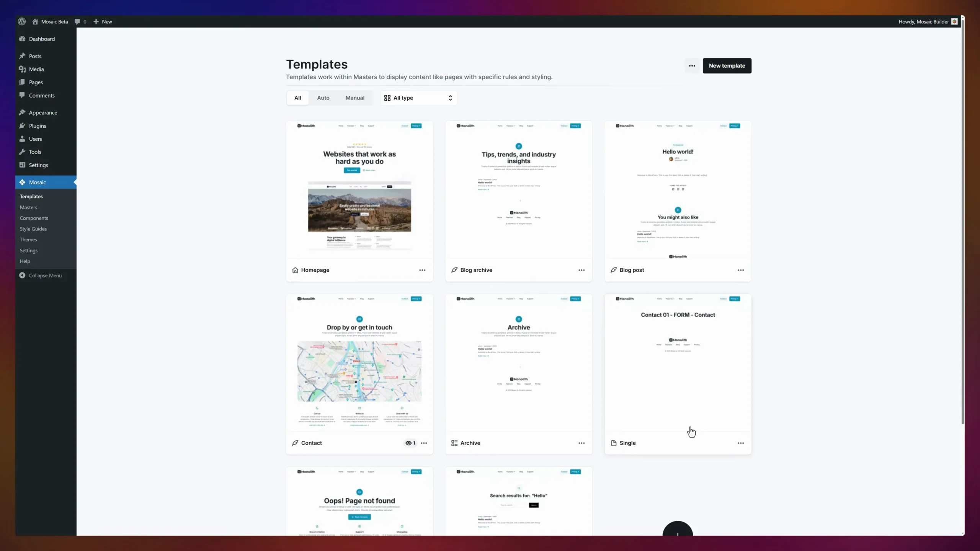980x551 pixels.
Task: Open the Templates submenu item
Action: click(31, 196)
